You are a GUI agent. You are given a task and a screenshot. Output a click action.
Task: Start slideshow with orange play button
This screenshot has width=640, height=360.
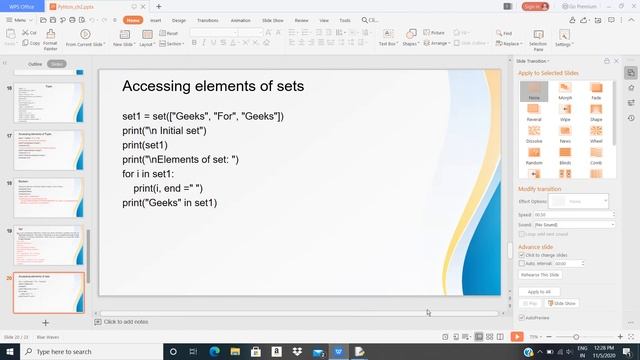517,337
